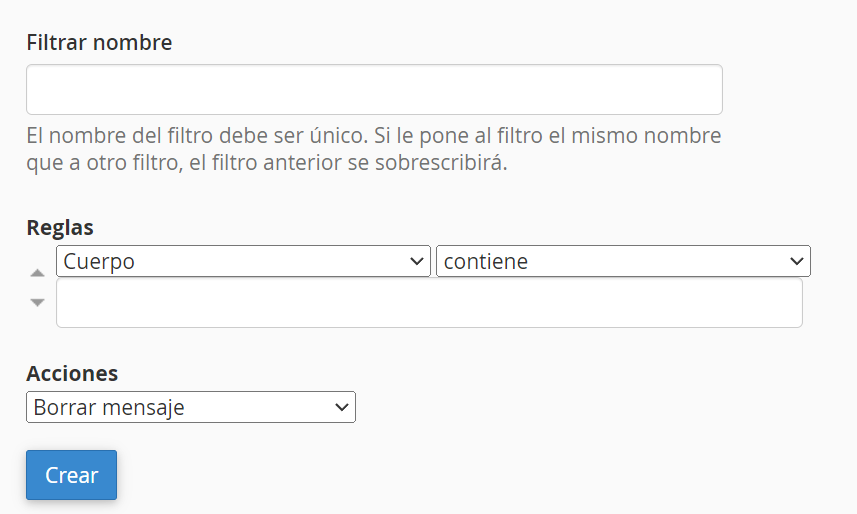Image resolution: width=857 pixels, height=514 pixels.
Task: Focus the Filtrar nombre text field
Action: (x=374, y=90)
